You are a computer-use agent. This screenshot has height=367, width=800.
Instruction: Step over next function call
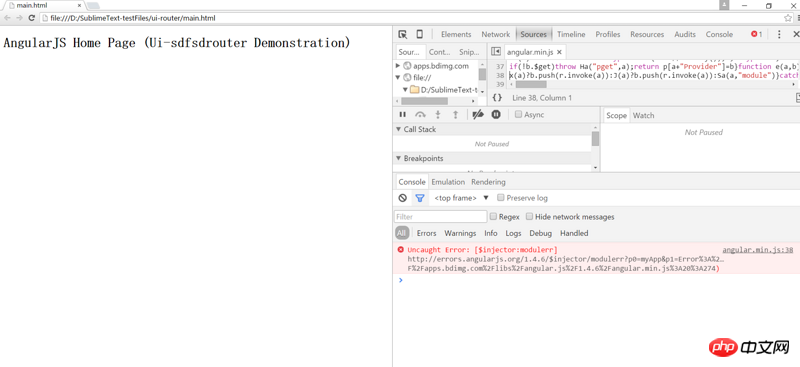[420, 115]
